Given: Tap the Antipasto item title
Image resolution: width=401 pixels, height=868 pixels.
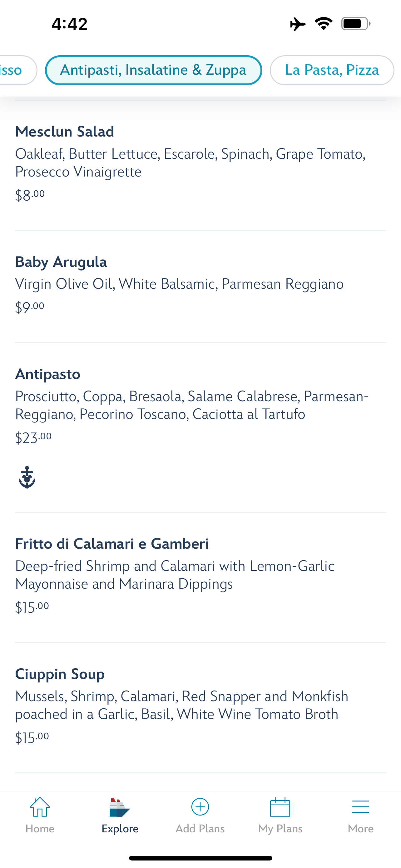Looking at the screenshot, I should coord(48,374).
